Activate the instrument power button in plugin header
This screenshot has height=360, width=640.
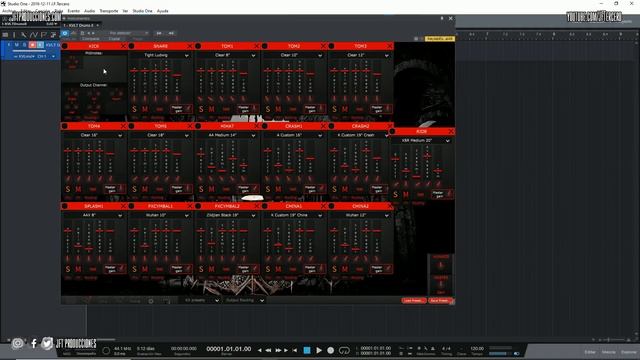tap(65, 33)
